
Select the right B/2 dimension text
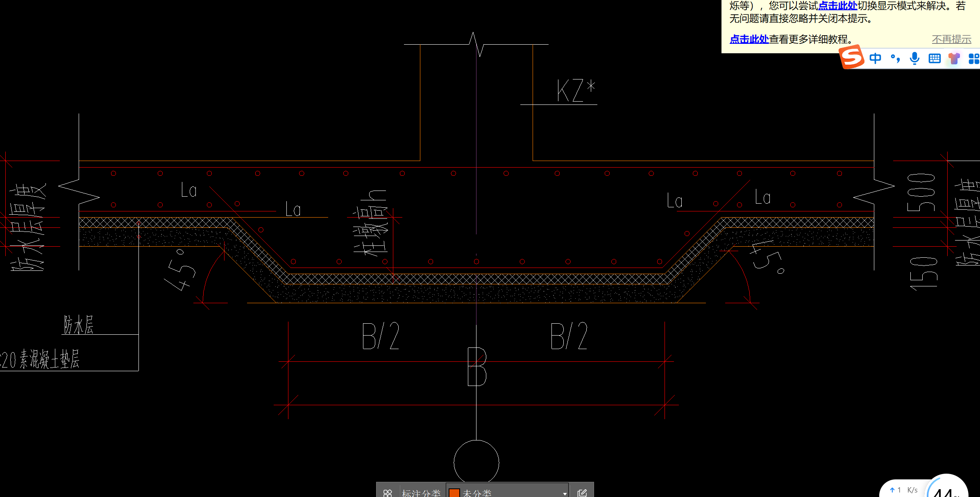coord(569,336)
